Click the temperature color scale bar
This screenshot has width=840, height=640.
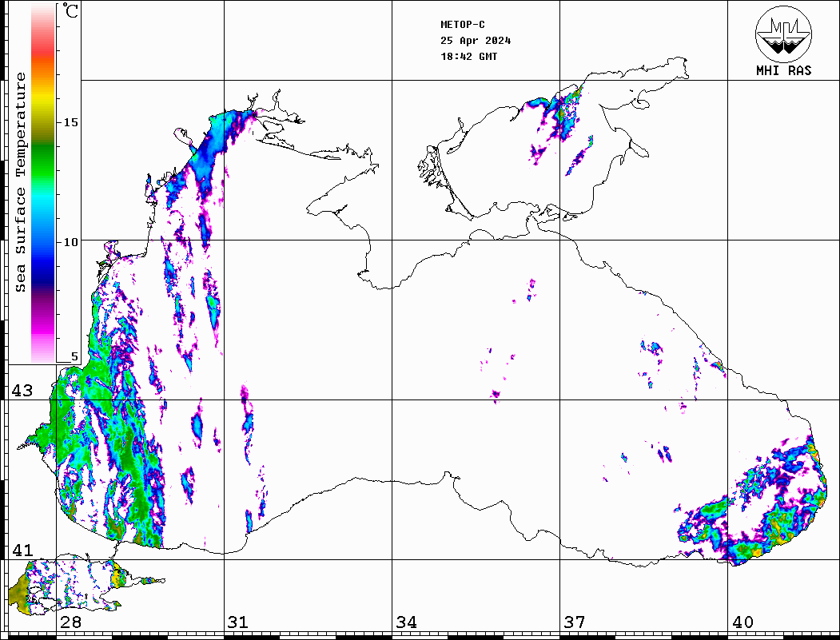click(43, 184)
